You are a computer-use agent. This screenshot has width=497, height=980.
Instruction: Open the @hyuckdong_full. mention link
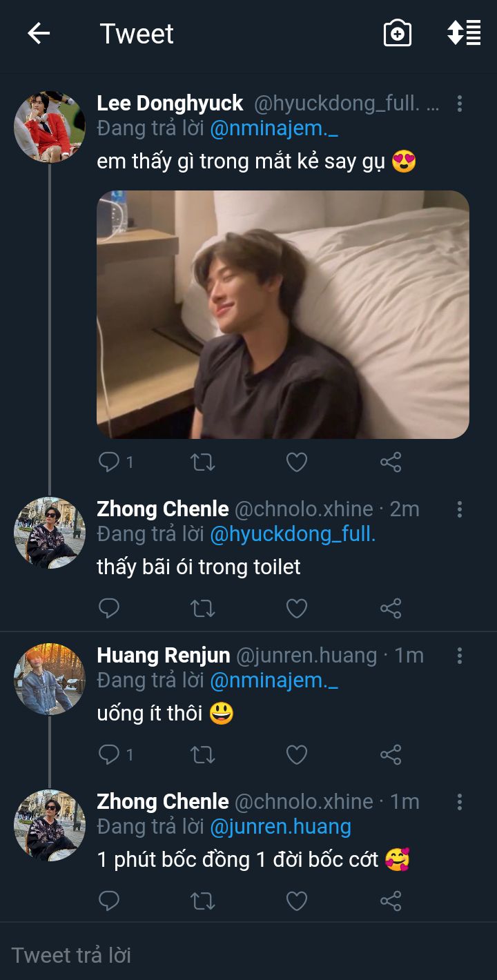point(293,534)
